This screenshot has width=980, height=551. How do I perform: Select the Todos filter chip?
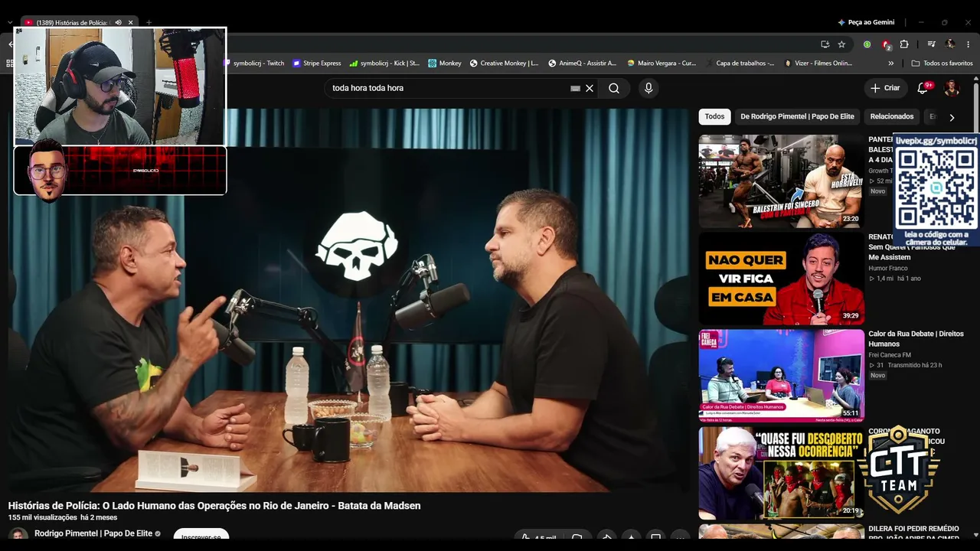[x=714, y=116]
